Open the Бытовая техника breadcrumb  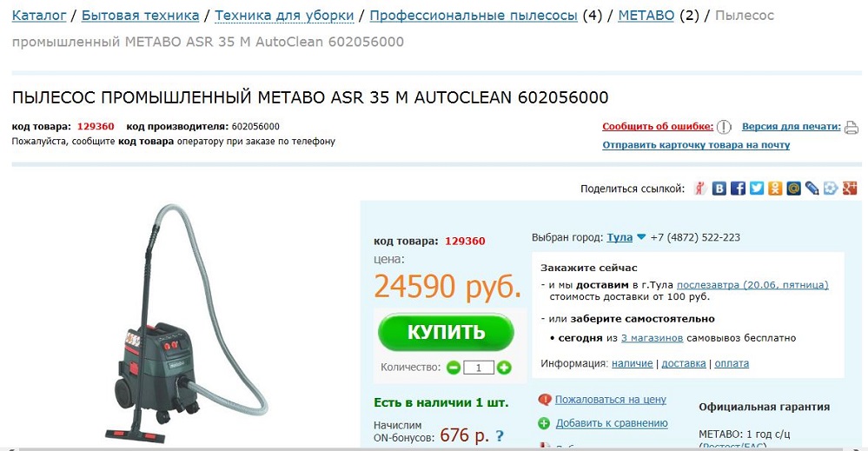pyautogui.click(x=140, y=16)
